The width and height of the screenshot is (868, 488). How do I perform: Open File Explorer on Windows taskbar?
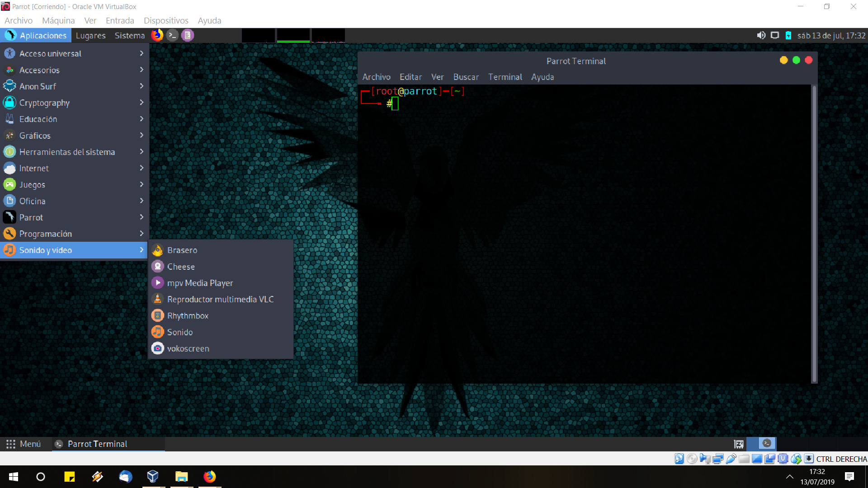(181, 477)
